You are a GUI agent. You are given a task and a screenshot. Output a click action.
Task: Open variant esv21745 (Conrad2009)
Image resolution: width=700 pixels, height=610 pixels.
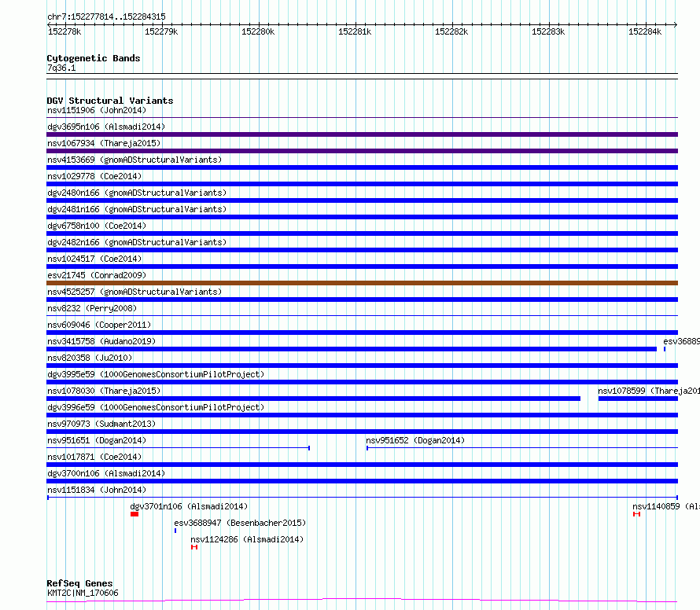pyautogui.click(x=97, y=275)
